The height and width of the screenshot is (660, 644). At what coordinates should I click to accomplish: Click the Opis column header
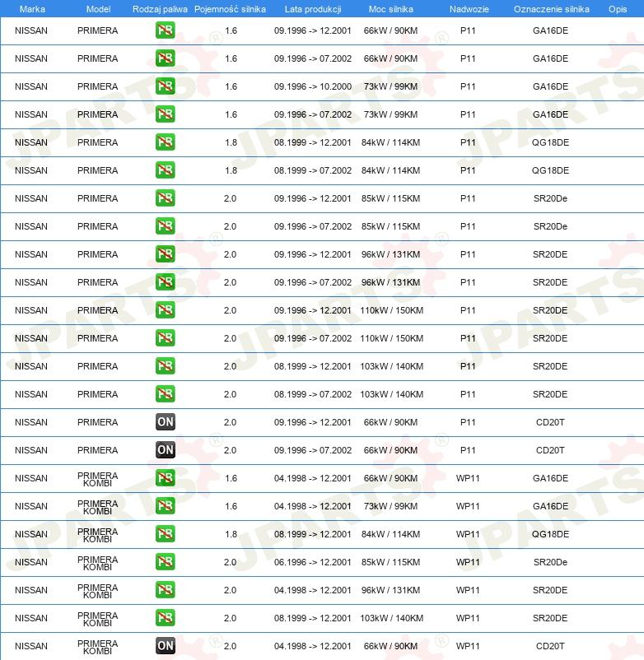coord(618,9)
